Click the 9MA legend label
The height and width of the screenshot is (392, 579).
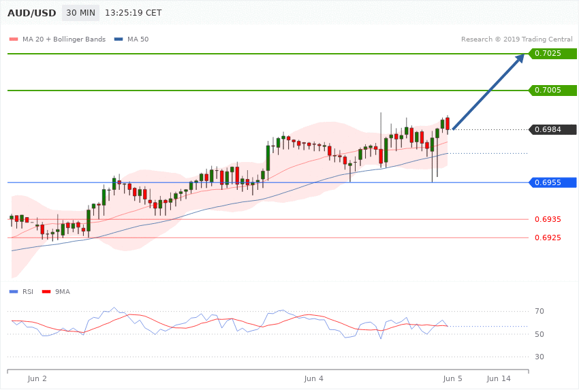click(63, 292)
